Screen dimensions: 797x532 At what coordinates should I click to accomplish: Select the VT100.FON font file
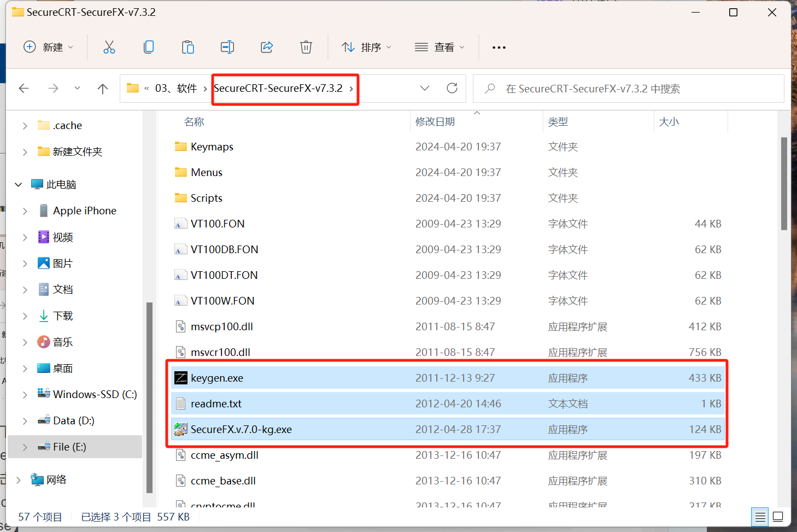pyautogui.click(x=448, y=224)
